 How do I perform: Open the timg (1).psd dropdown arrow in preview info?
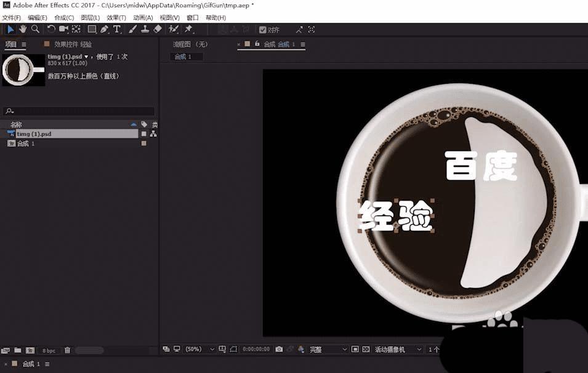click(x=86, y=57)
